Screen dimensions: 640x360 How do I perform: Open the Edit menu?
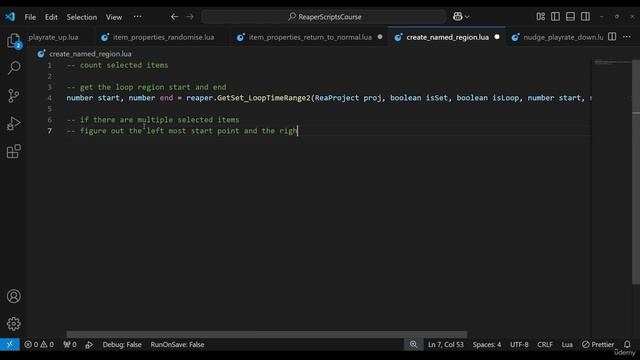click(51, 17)
